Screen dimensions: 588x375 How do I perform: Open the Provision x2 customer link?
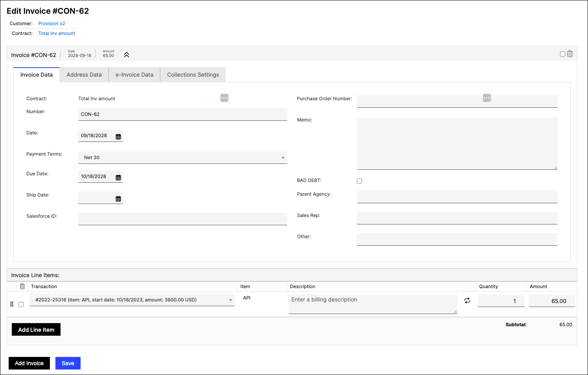pyautogui.click(x=51, y=24)
